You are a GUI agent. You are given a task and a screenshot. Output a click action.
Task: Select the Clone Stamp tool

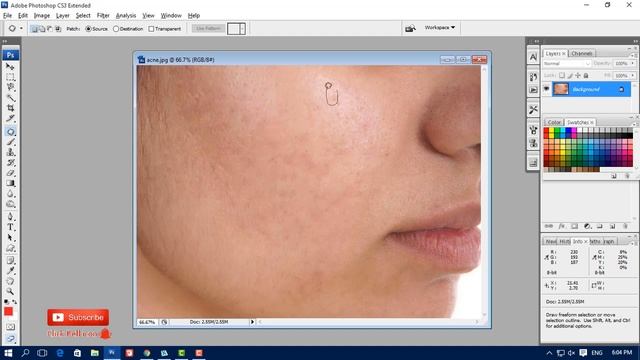tap(10, 152)
